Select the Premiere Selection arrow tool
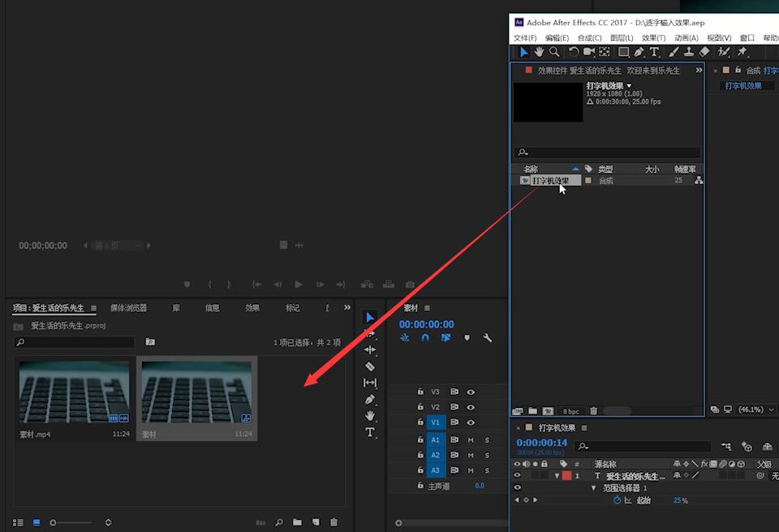This screenshot has width=779, height=532. [x=370, y=317]
